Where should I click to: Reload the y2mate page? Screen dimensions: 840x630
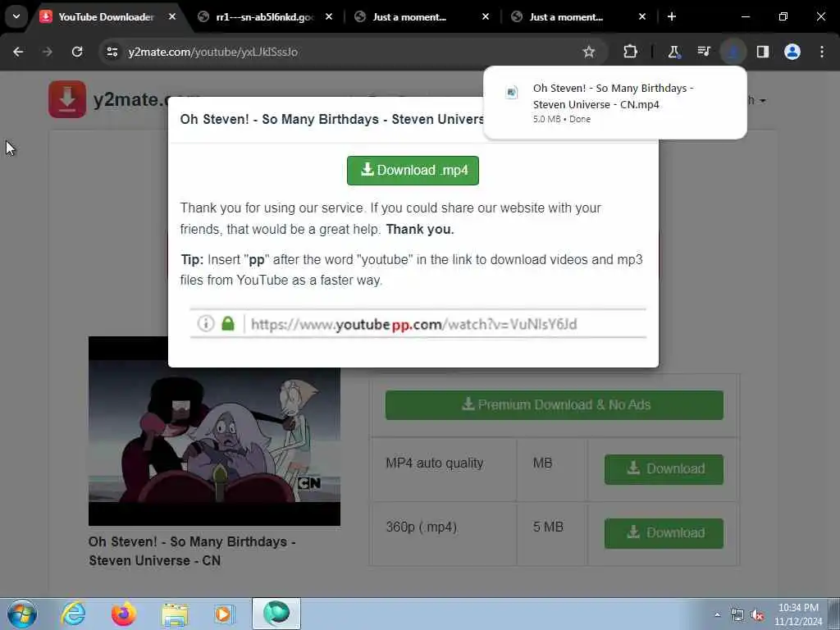click(77, 52)
